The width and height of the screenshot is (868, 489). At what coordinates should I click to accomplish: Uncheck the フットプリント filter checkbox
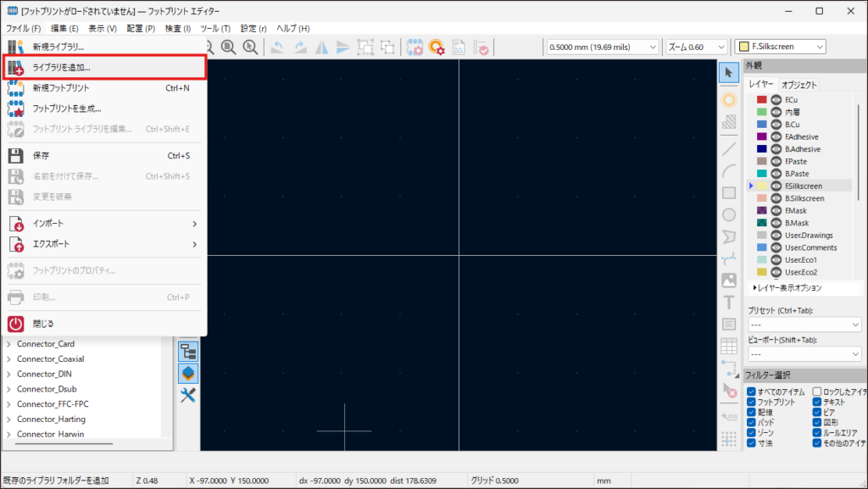[x=751, y=401]
